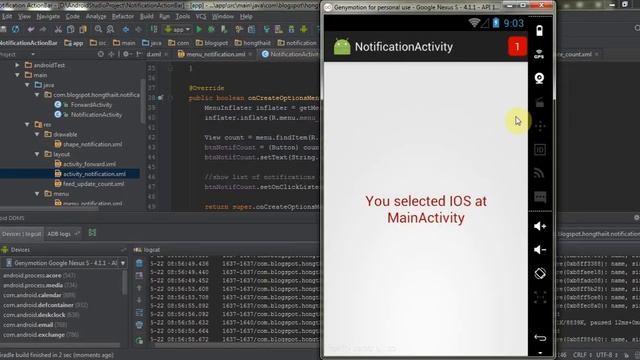This screenshot has height=360, width=640.
Task: Click Genymotion volume up button
Action: coord(540,226)
